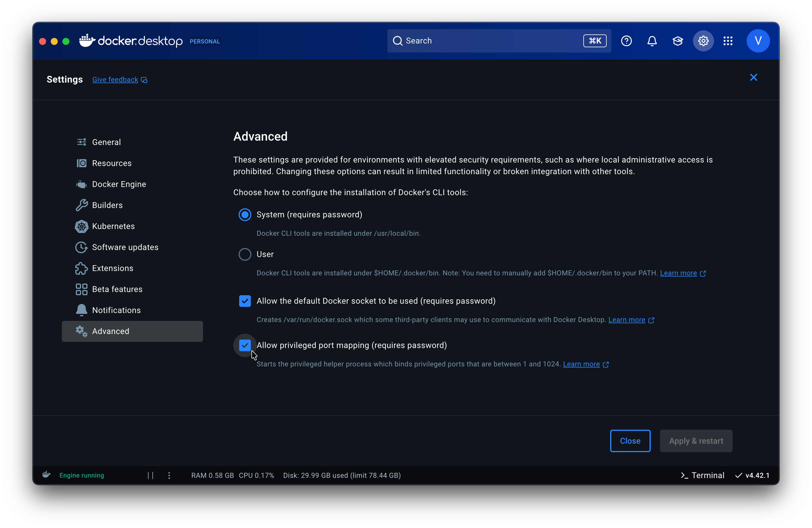The width and height of the screenshot is (812, 528).
Task: Click 'Docker CLI tools are installed under /usr/local/bin.' text
Action: pos(338,233)
